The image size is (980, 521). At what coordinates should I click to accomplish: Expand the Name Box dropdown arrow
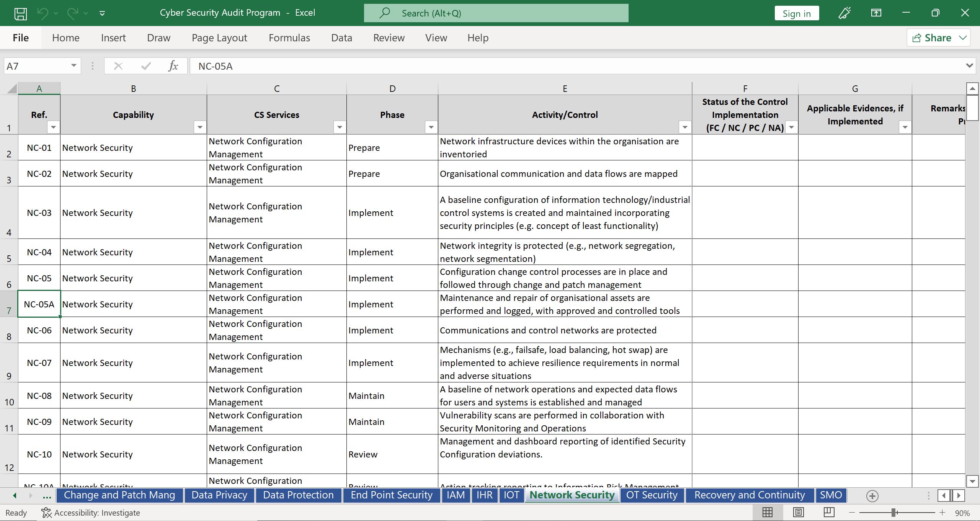pyautogui.click(x=73, y=66)
